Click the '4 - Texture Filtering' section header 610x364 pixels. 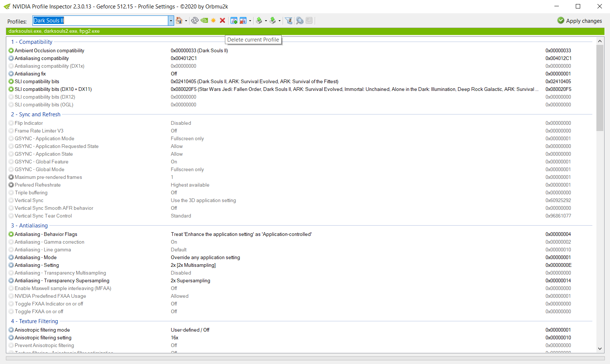point(35,321)
